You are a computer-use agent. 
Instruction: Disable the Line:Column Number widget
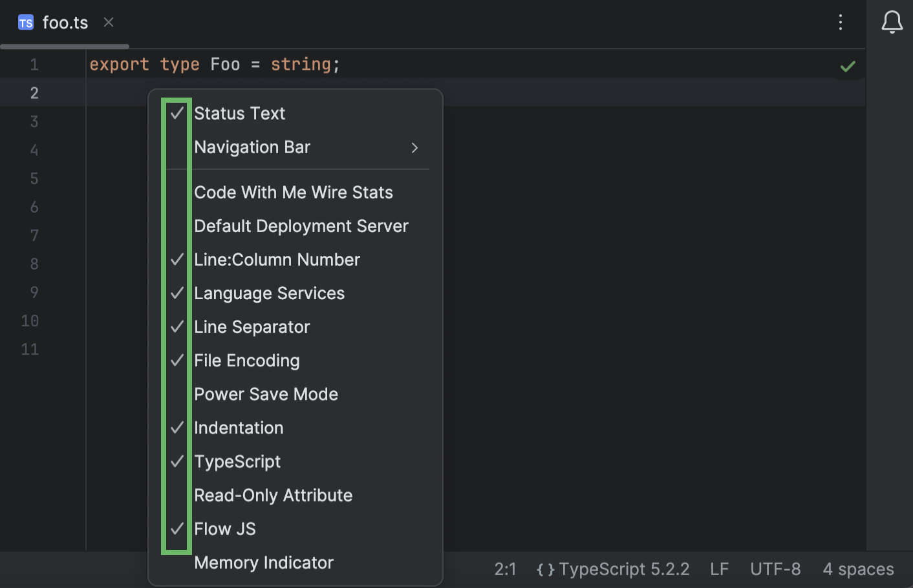(277, 259)
